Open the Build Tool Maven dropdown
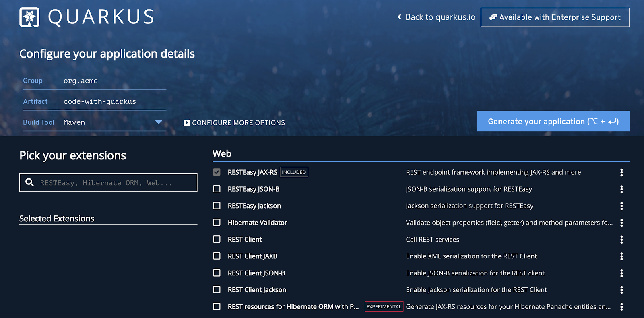The width and height of the screenshot is (644, 318). tap(114, 122)
